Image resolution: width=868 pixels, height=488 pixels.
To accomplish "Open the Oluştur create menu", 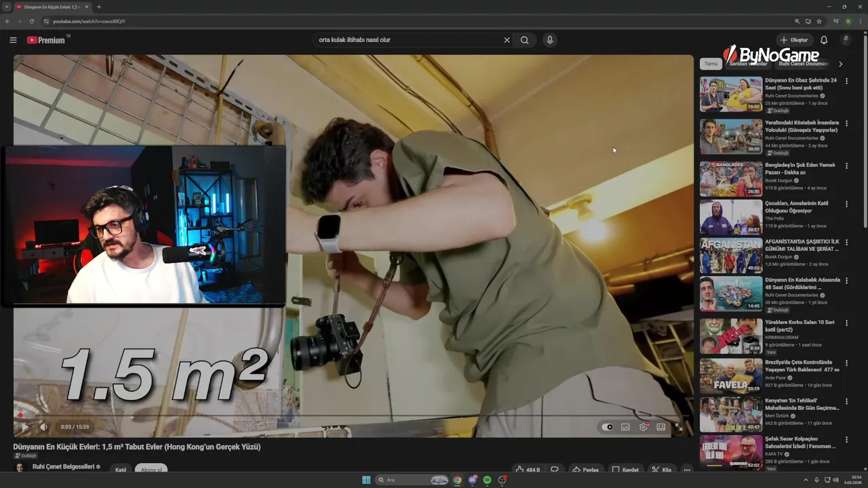I will coord(794,40).
